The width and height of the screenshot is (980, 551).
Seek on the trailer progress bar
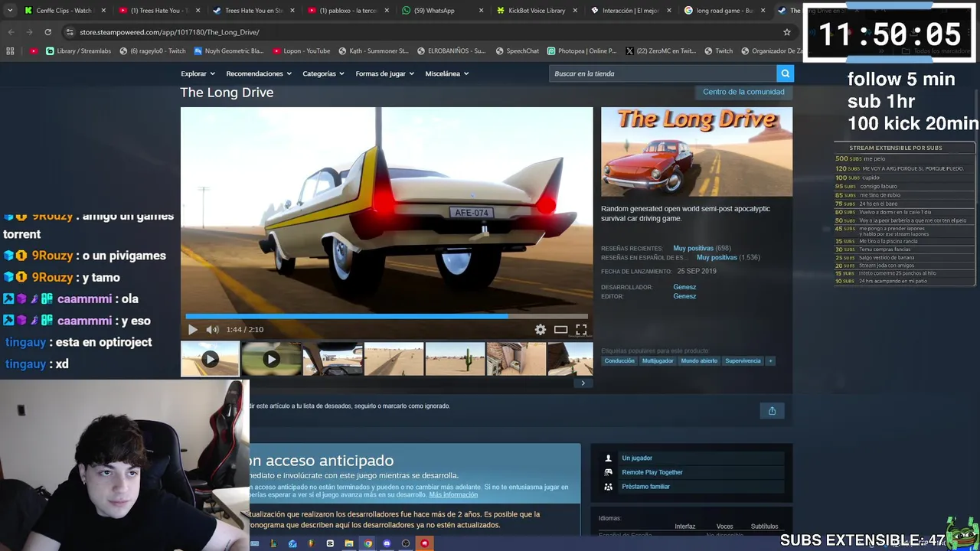(x=387, y=315)
